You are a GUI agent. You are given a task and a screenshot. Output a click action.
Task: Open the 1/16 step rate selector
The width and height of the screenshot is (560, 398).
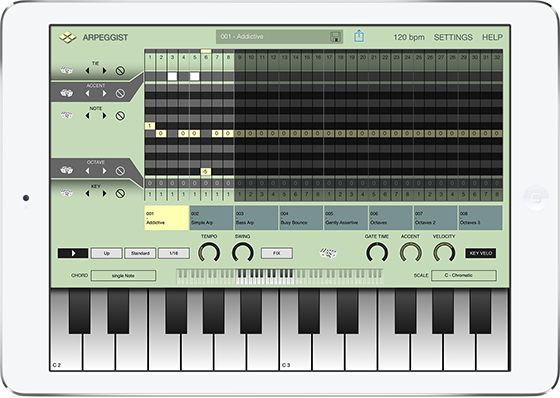tap(174, 253)
